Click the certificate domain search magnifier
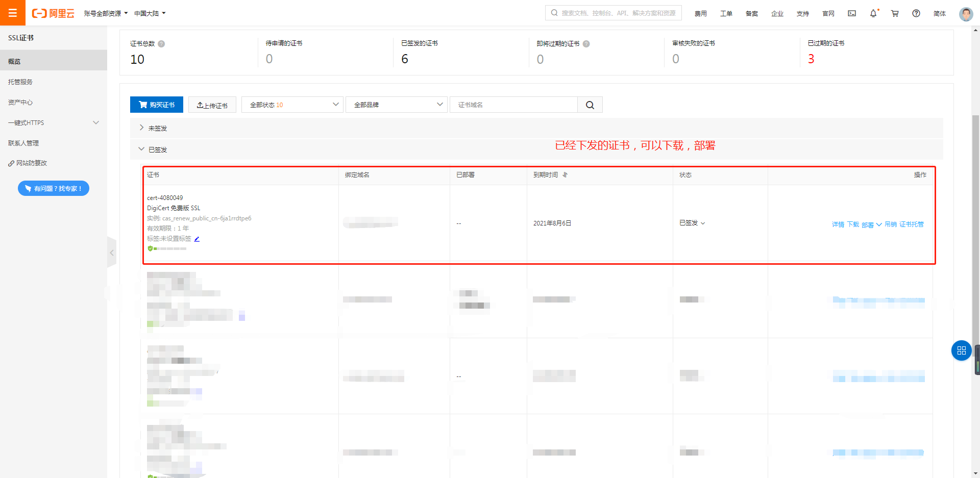 [590, 105]
